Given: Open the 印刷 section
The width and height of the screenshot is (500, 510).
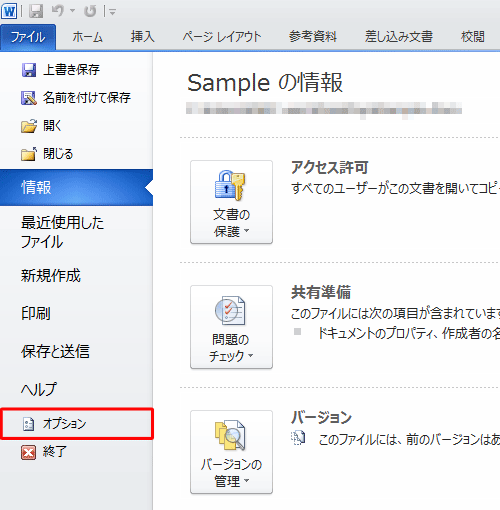Looking at the screenshot, I should [x=36, y=313].
